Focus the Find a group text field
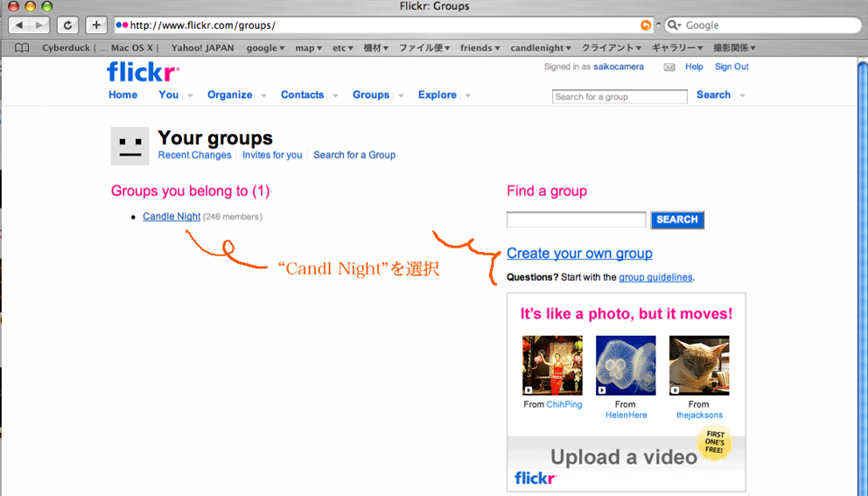This screenshot has width=868, height=496. point(577,220)
